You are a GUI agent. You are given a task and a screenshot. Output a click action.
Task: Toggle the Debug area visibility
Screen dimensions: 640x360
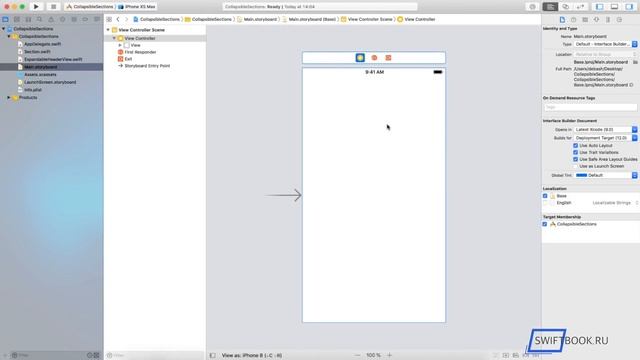coord(614,7)
